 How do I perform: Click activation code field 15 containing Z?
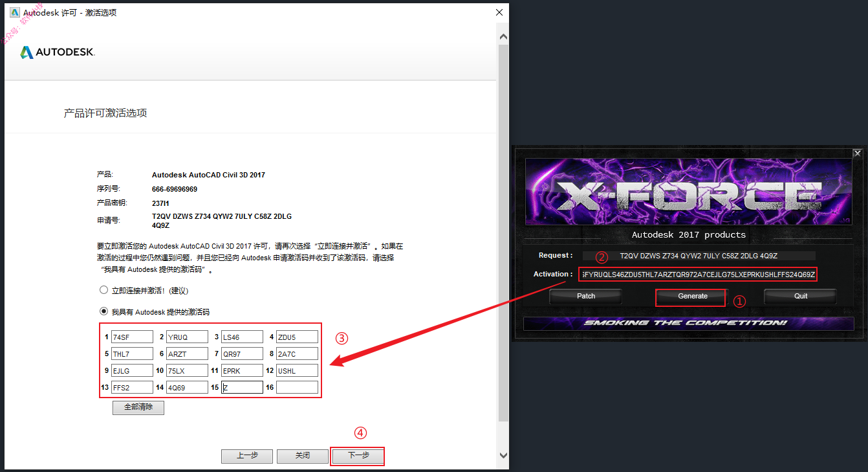pyautogui.click(x=242, y=387)
